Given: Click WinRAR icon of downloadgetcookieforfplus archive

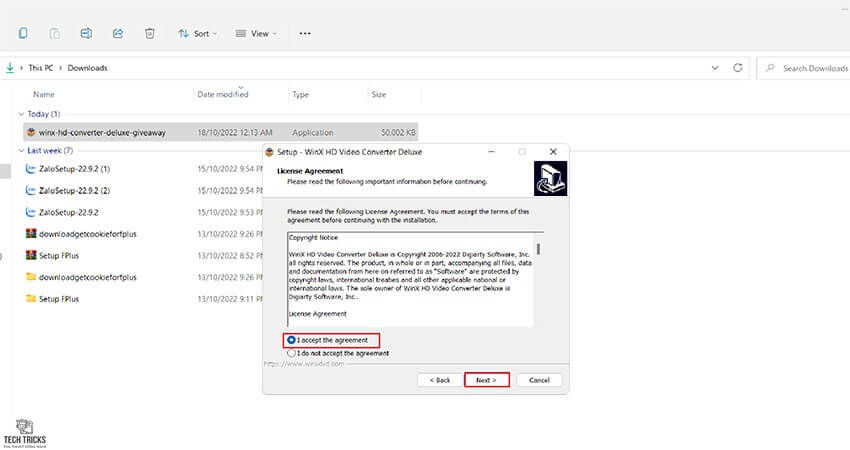Looking at the screenshot, I should [x=31, y=234].
